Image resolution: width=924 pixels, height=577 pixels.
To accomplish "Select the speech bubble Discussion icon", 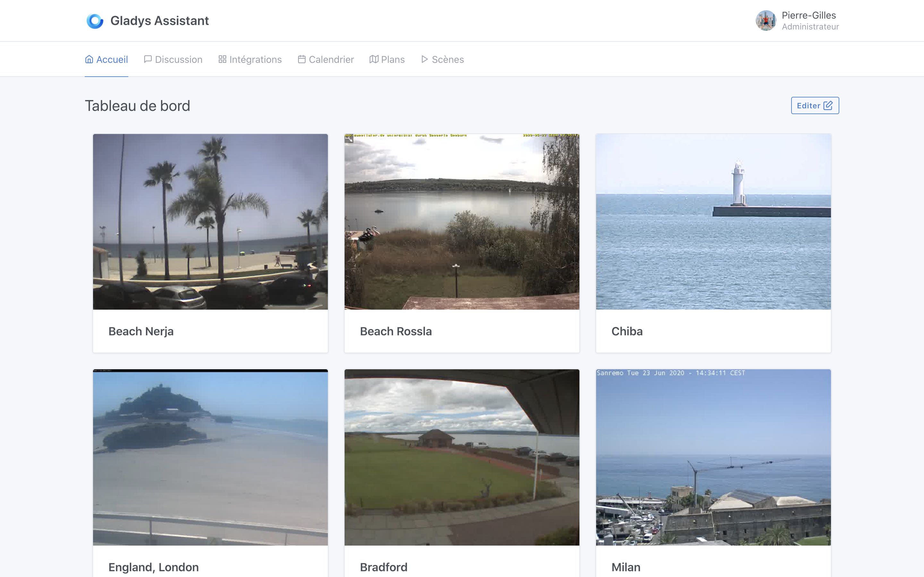I will [148, 59].
